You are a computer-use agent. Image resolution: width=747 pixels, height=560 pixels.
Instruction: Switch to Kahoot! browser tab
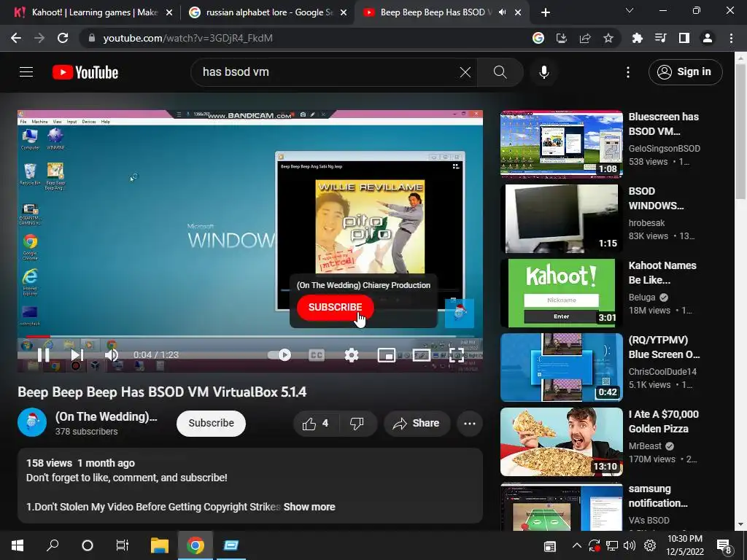click(x=90, y=12)
